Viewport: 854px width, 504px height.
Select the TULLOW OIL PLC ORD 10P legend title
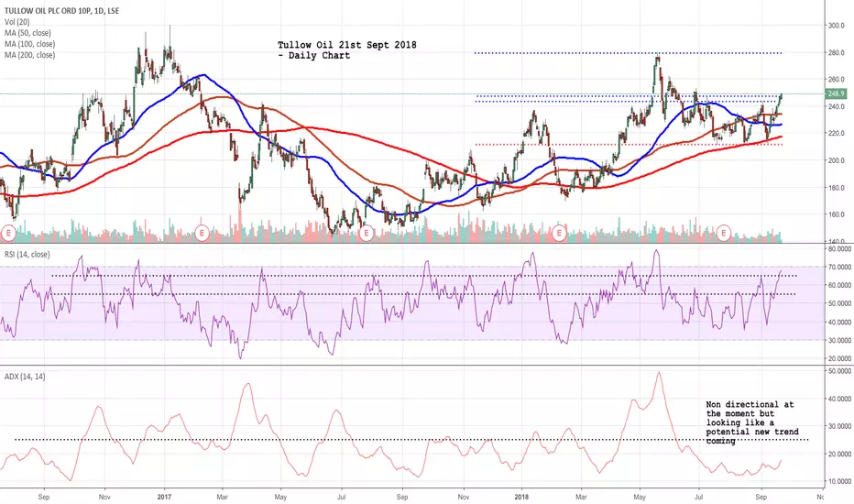point(61,11)
